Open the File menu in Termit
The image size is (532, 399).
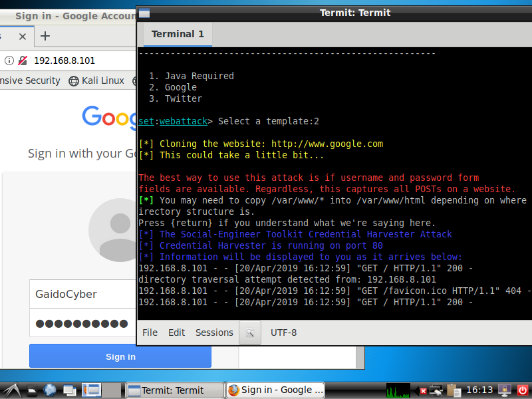[150, 332]
